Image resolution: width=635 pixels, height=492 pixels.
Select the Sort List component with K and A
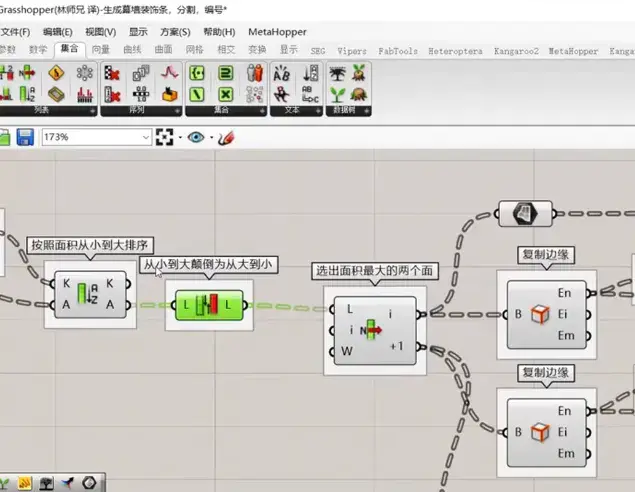pos(90,294)
